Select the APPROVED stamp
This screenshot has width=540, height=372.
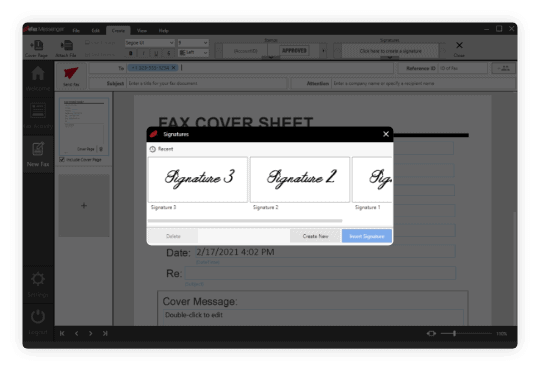[x=294, y=51]
